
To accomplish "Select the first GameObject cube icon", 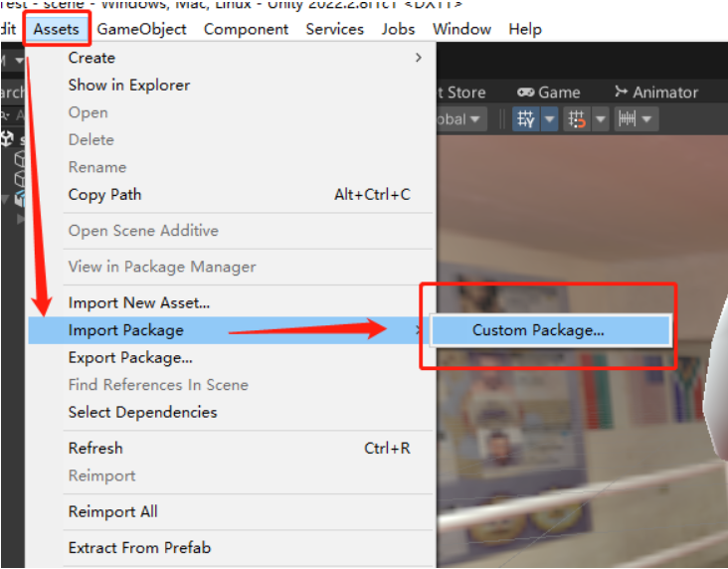I will pyautogui.click(x=21, y=159).
